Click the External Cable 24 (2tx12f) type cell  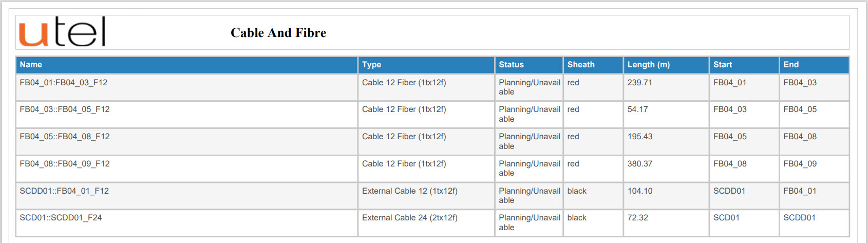pyautogui.click(x=409, y=218)
